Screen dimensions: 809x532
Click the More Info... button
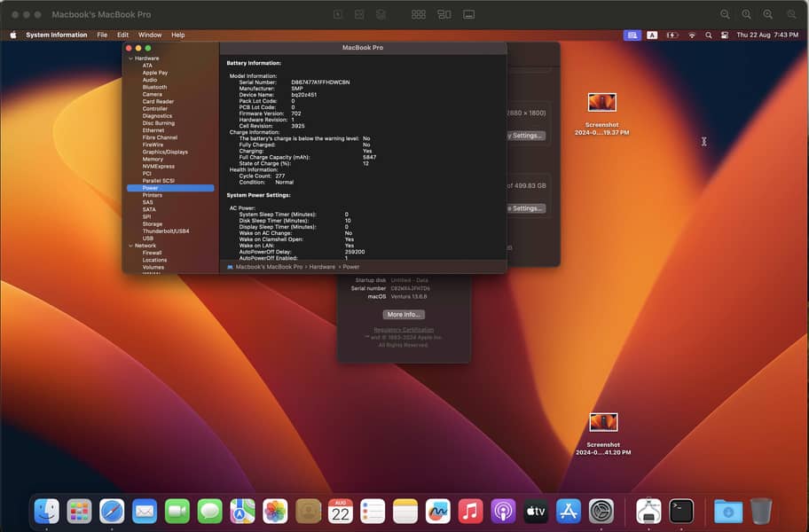tap(404, 315)
